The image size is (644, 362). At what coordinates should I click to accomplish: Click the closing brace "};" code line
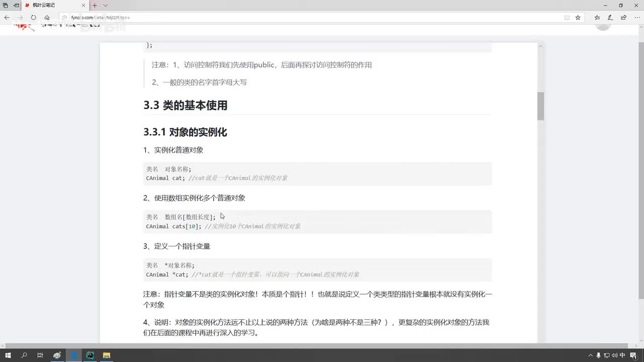tap(149, 45)
